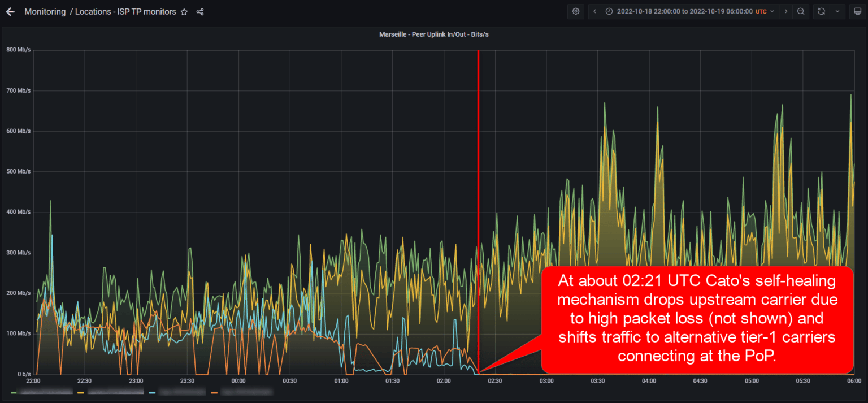The height and width of the screenshot is (403, 868).
Task: Zoom out the time range with magnifier icon
Action: pos(801,11)
